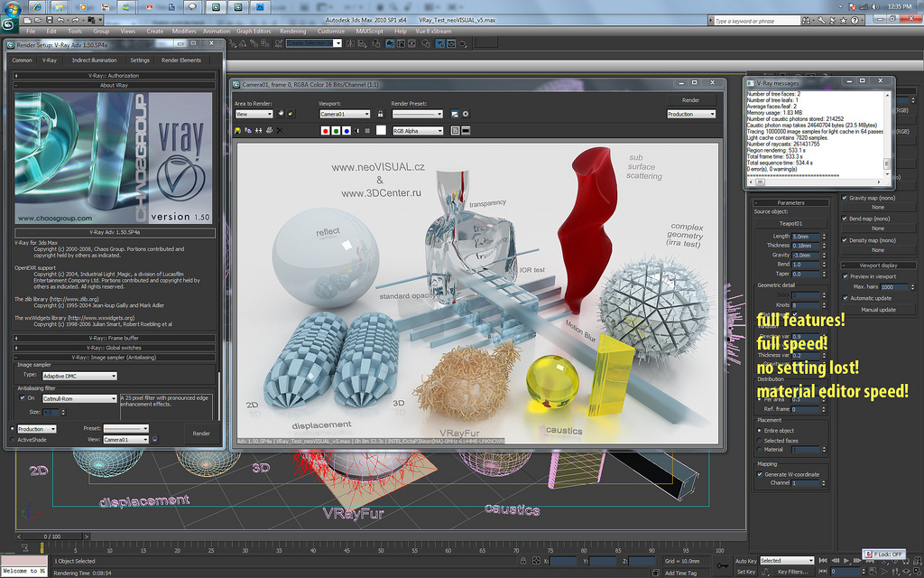
Task: Click the Redo arrow in quick access toolbar
Action: 76,20
